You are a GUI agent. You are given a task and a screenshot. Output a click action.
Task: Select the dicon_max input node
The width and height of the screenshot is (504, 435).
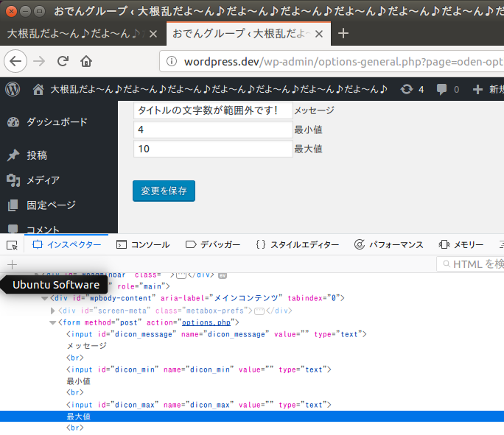(199, 405)
